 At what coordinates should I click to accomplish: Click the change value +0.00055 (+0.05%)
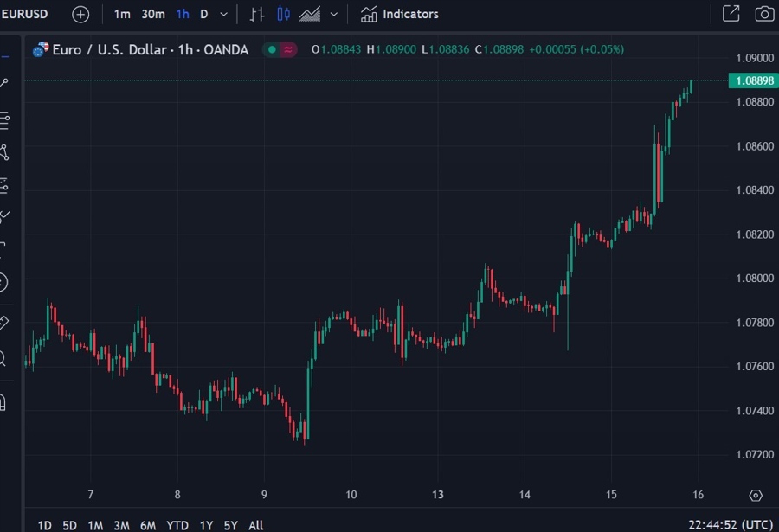576,49
